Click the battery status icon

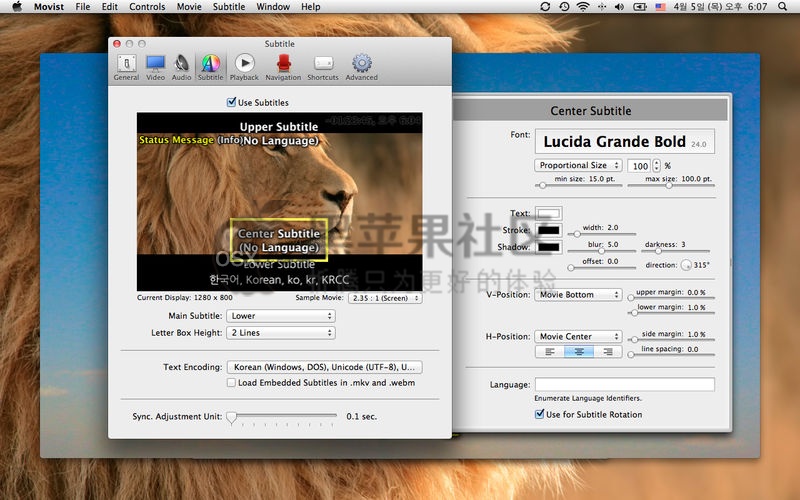tap(640, 7)
